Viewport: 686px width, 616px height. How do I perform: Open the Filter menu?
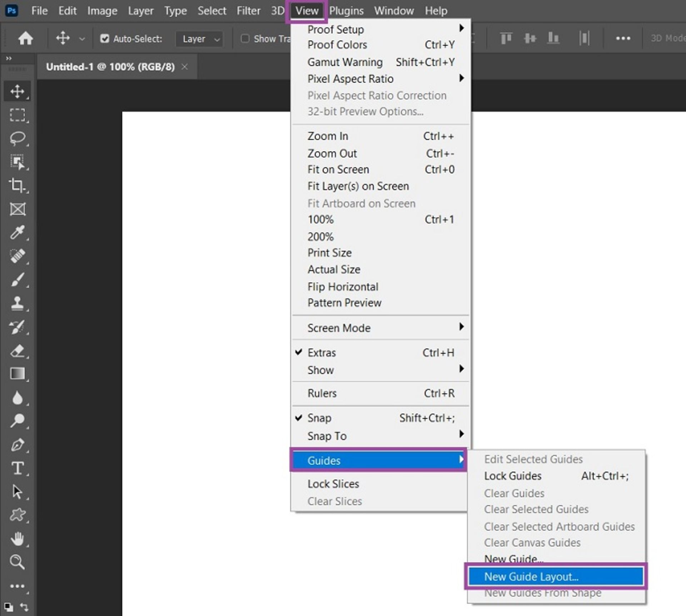[x=248, y=11]
